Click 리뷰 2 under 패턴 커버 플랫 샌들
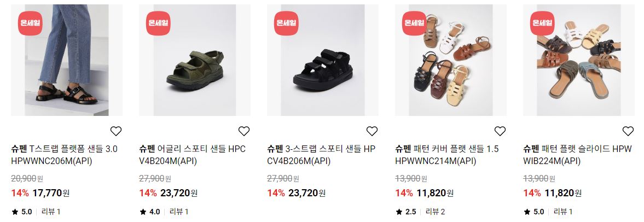The image size is (644, 222). pyautogui.click(x=435, y=212)
